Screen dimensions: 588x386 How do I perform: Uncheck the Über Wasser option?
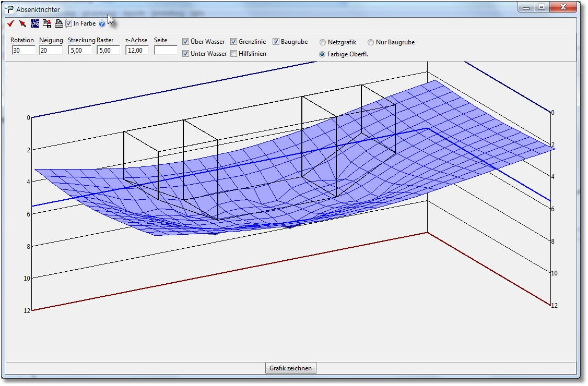(x=185, y=42)
